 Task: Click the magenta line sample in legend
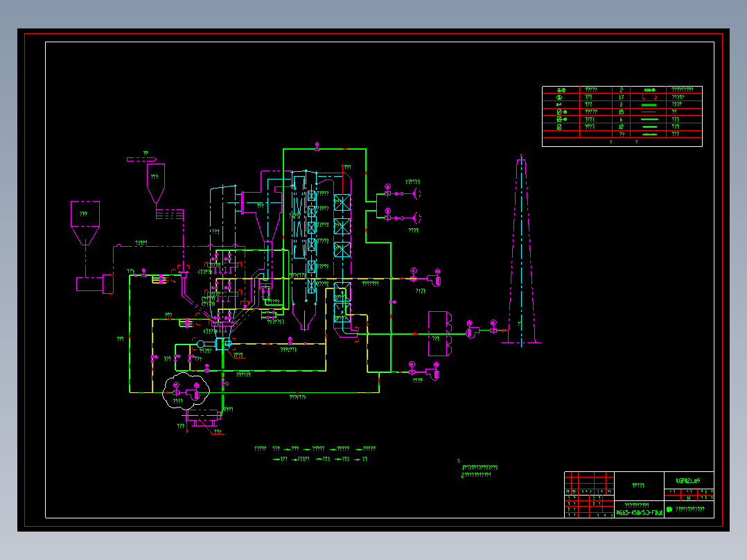tap(649, 112)
